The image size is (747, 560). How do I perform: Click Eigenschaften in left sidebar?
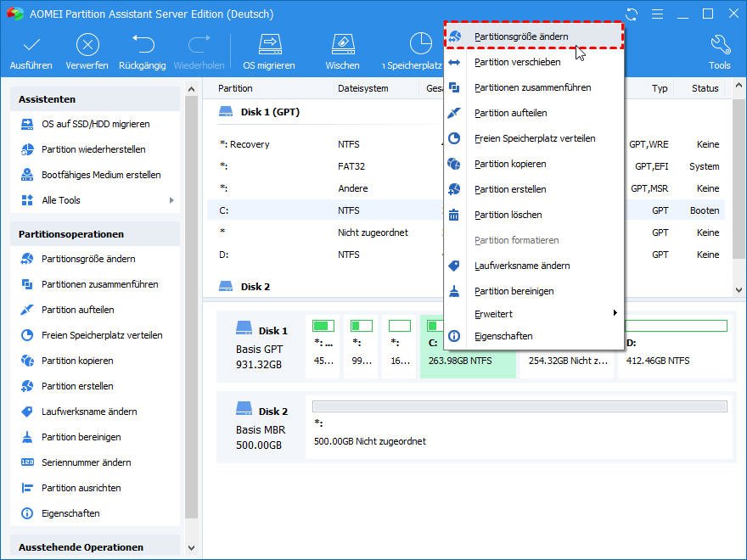95,513
